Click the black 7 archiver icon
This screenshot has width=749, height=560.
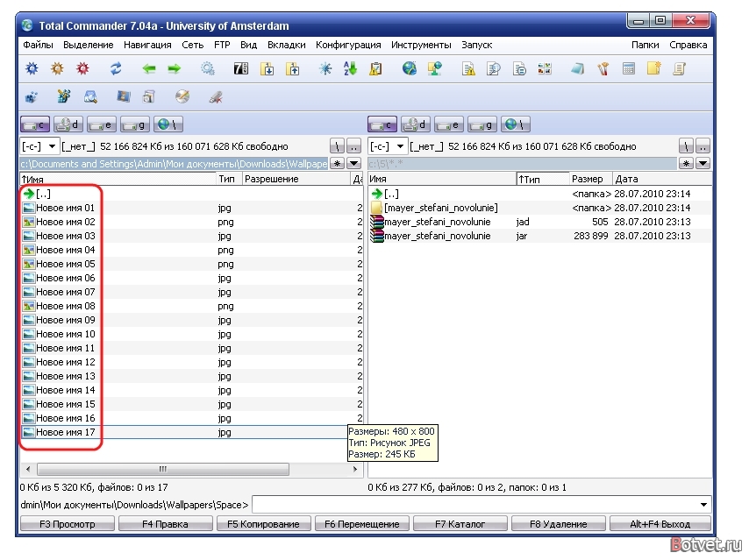[240, 68]
